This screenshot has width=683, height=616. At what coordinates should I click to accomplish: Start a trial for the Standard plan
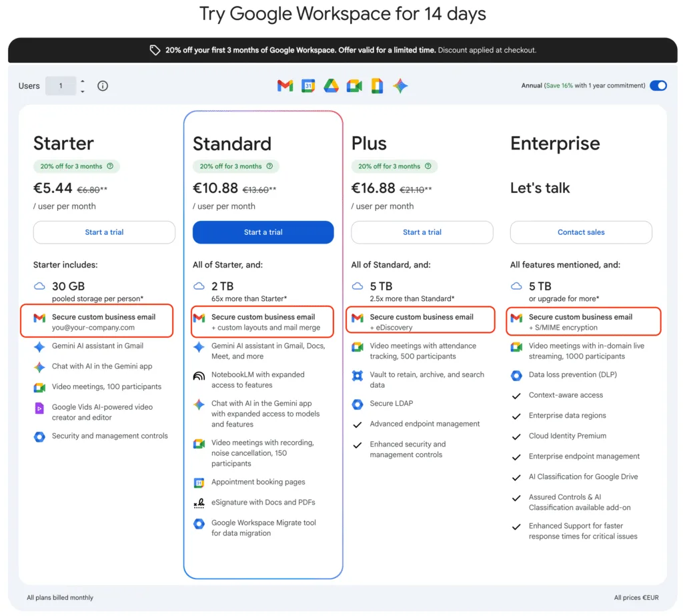pos(263,232)
